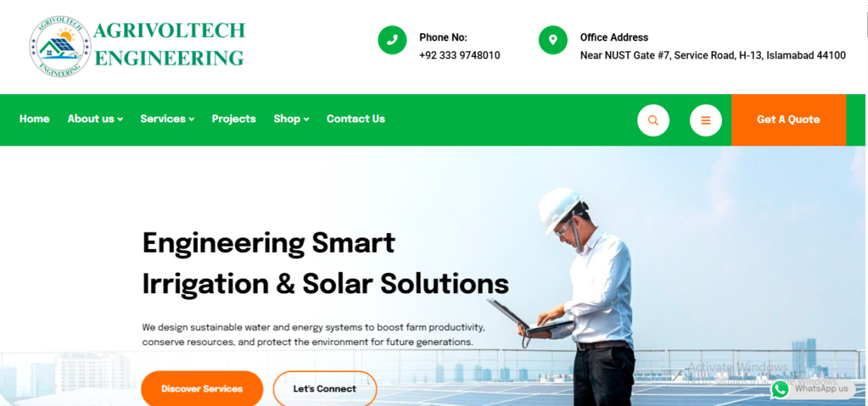Image resolution: width=868 pixels, height=406 pixels.
Task: Click the Get A Quote button
Action: [x=788, y=120]
